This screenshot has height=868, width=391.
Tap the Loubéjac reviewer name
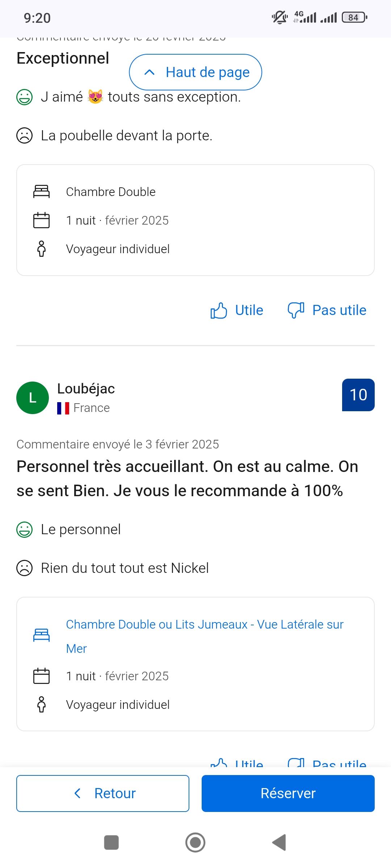coord(86,389)
